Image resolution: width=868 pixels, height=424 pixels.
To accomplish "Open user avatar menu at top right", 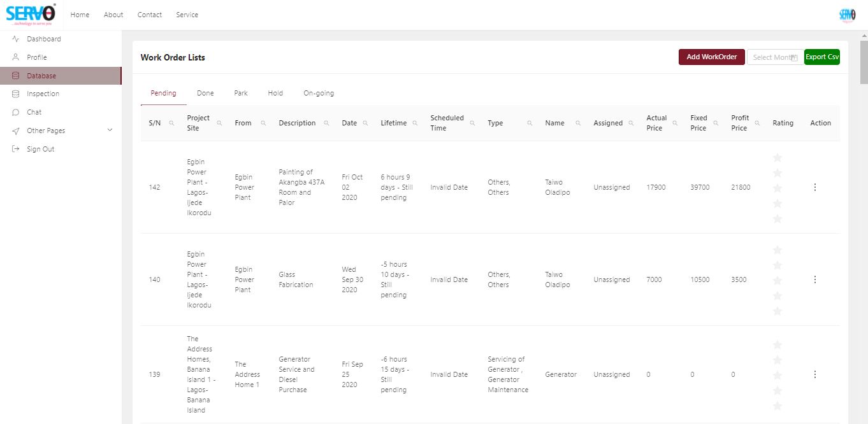I will pos(847,15).
